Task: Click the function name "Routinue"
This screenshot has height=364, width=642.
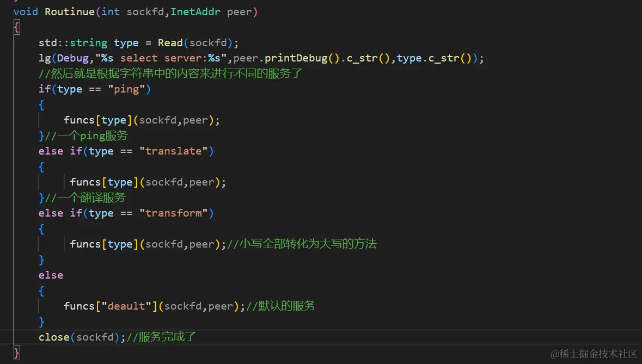Action: pos(70,12)
